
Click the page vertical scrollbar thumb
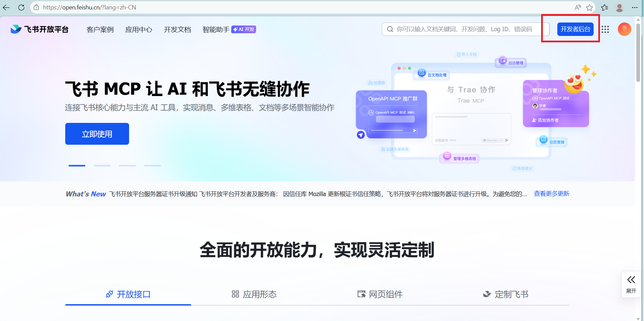click(638, 52)
